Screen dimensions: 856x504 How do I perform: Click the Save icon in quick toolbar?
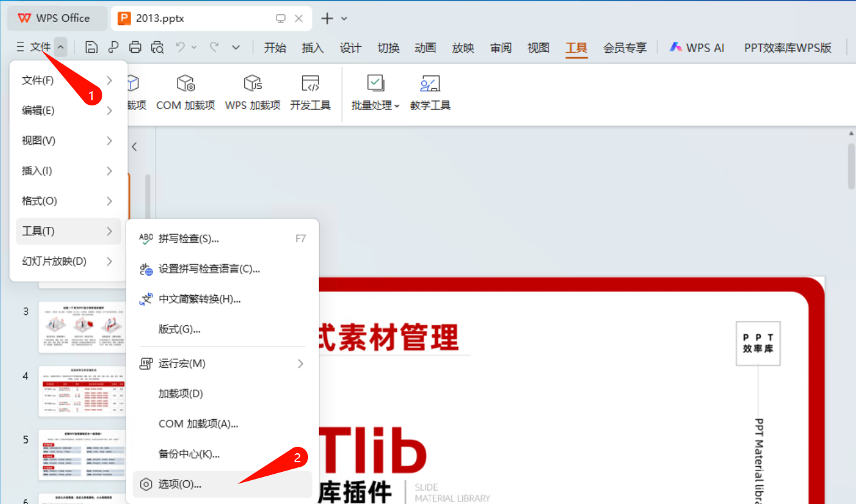[91, 47]
